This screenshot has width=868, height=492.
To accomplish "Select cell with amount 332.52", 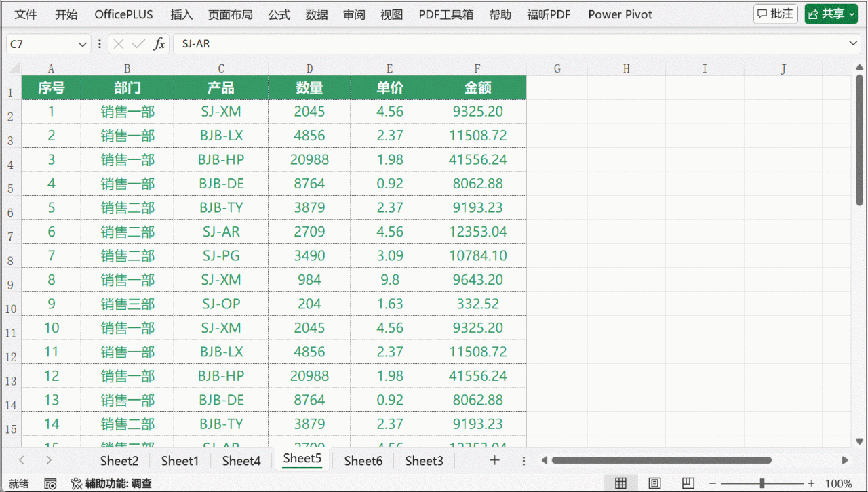I will click(x=477, y=304).
